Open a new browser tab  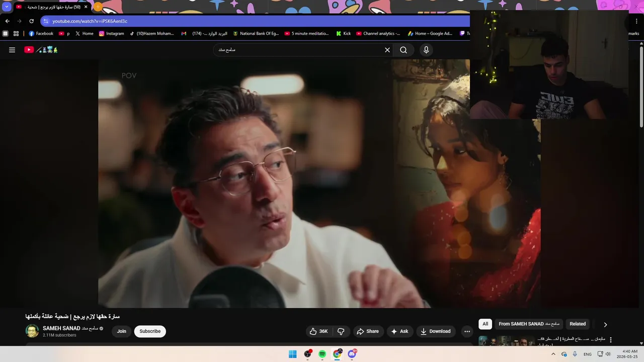point(98,7)
